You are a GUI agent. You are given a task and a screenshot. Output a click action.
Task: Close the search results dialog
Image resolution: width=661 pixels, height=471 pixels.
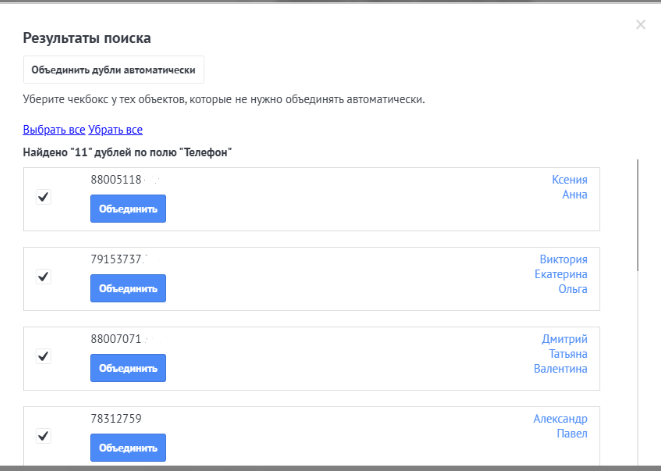[640, 24]
